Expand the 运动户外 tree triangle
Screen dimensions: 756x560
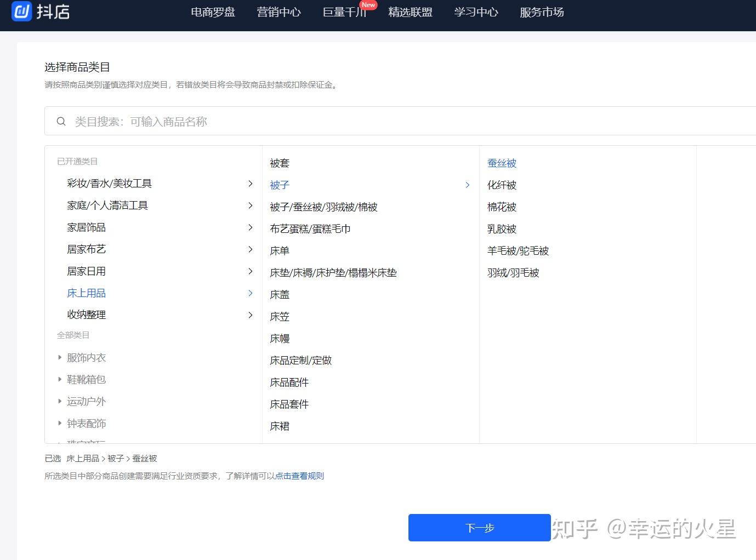pos(60,401)
